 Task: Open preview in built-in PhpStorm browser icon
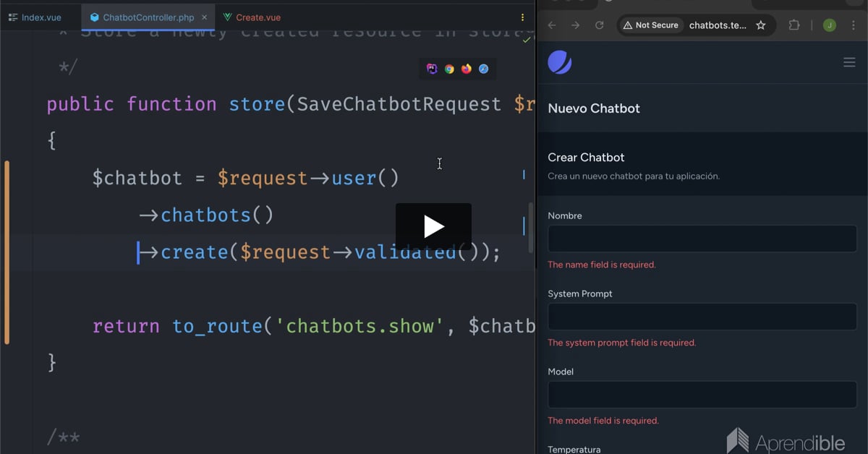pos(432,69)
